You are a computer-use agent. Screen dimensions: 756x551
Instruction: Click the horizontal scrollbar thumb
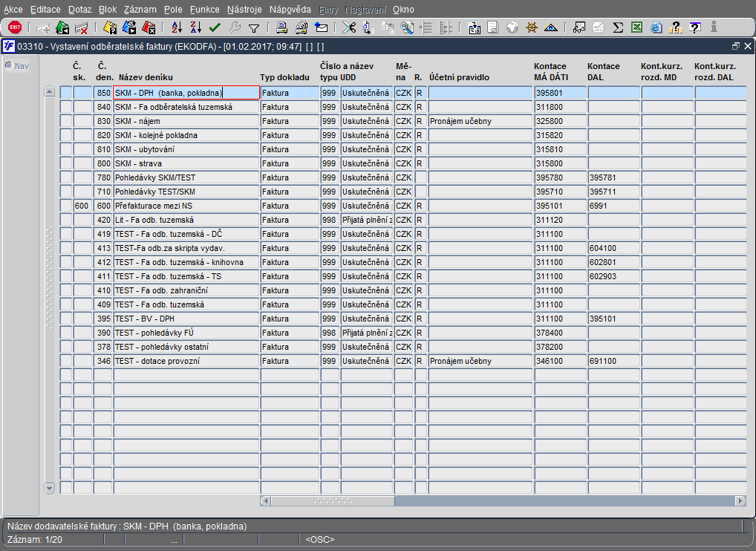click(x=333, y=501)
